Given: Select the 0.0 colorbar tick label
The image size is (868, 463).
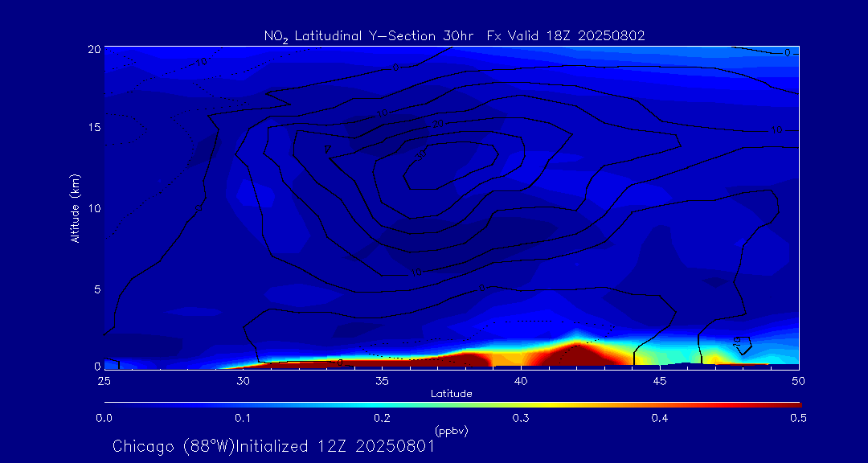Looking at the screenshot, I should (104, 418).
